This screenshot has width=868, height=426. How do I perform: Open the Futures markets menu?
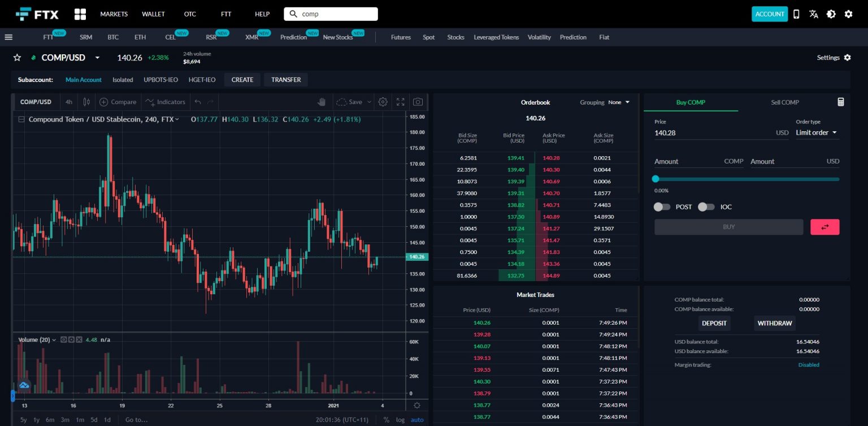tap(401, 37)
